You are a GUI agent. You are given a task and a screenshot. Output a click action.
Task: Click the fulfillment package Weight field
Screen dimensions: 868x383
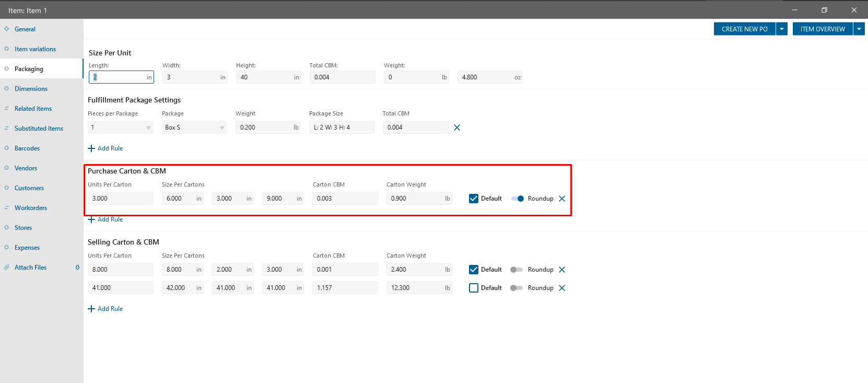tap(268, 127)
